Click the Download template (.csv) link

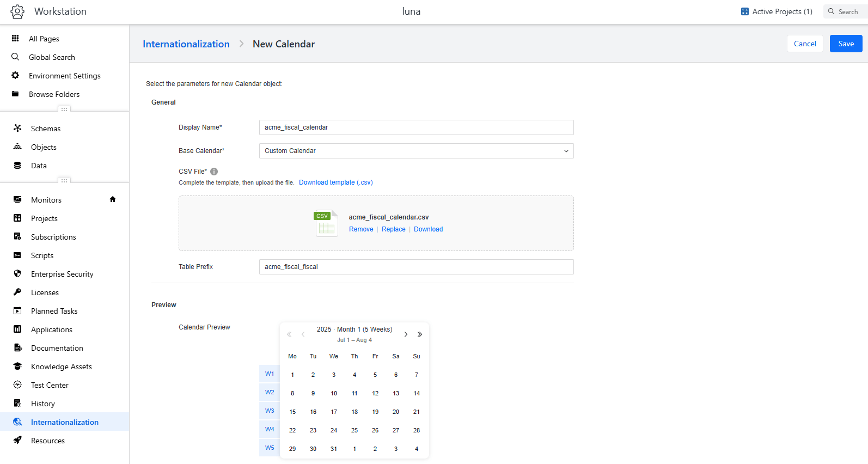coord(336,182)
